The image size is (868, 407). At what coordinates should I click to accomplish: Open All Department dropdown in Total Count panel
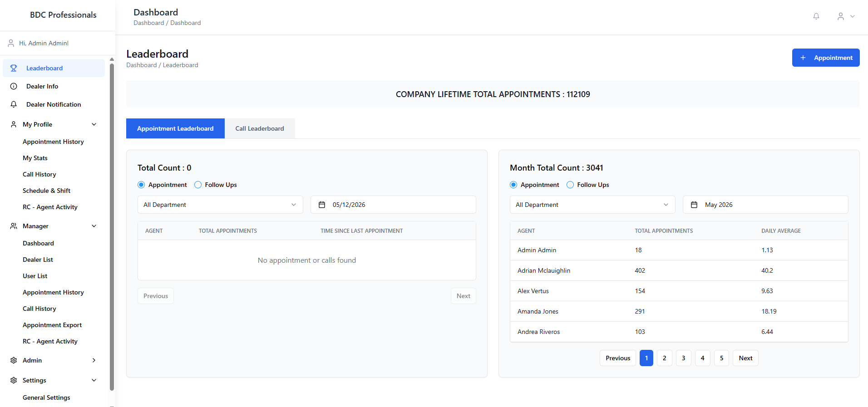(220, 205)
